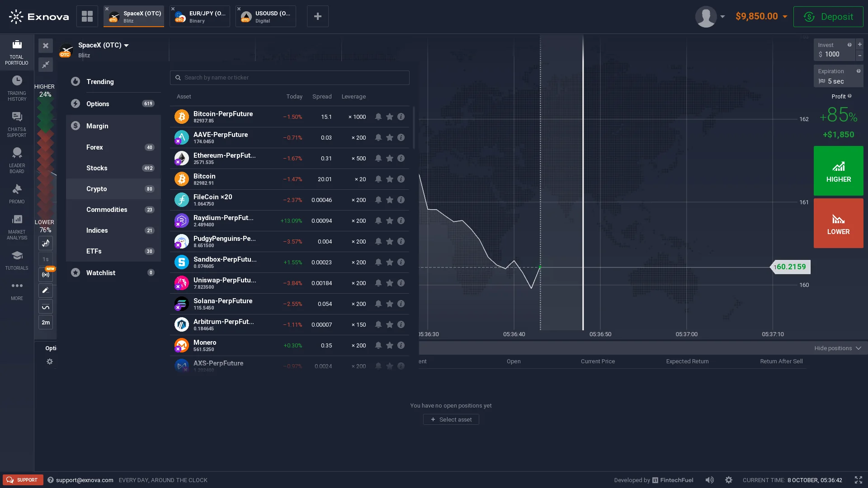Select Crypto category in Margin
Viewport: 868px width, 488px height.
[113, 189]
